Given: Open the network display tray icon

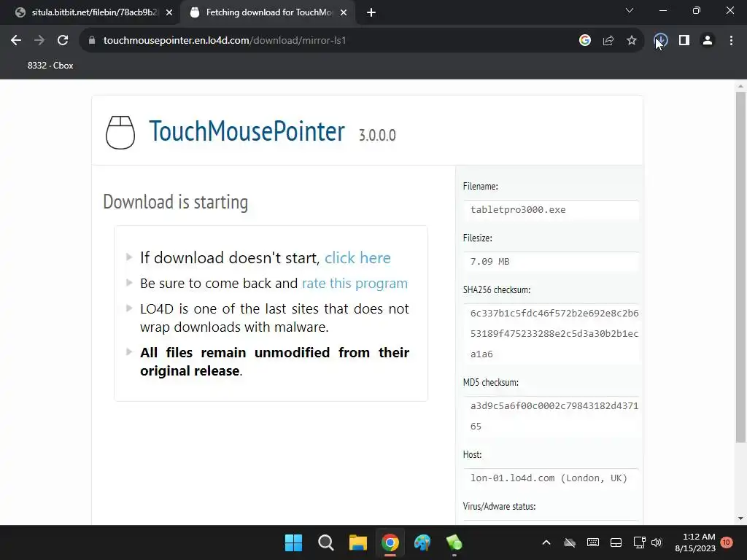Looking at the screenshot, I should pos(639,542).
